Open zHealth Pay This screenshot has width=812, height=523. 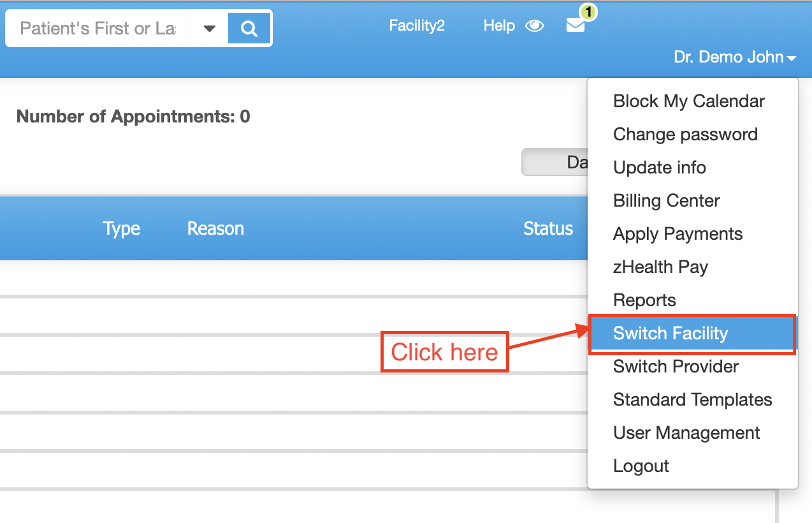pos(660,267)
